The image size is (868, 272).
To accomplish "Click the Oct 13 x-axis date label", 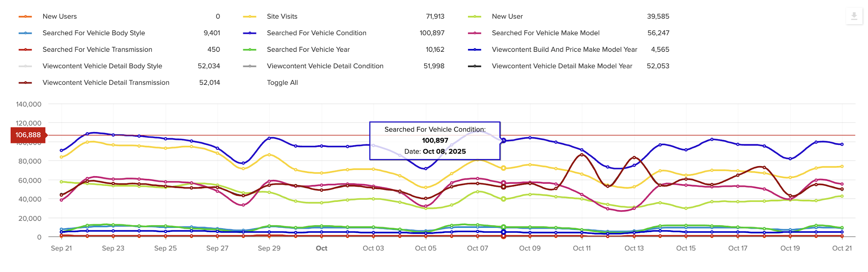I will tap(634, 248).
